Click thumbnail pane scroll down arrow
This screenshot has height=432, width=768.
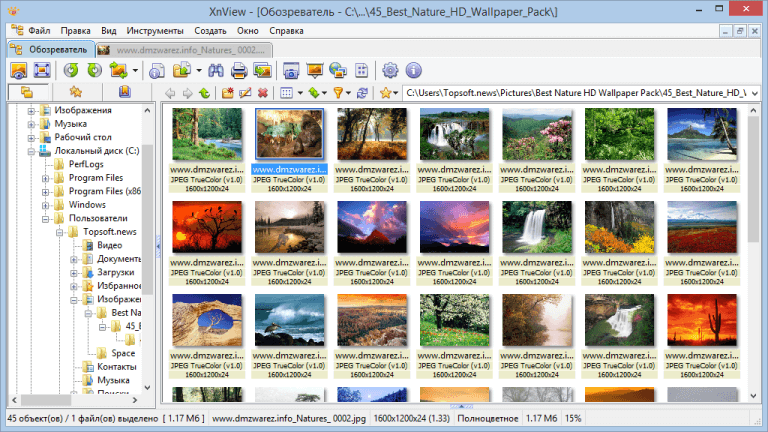click(753, 396)
